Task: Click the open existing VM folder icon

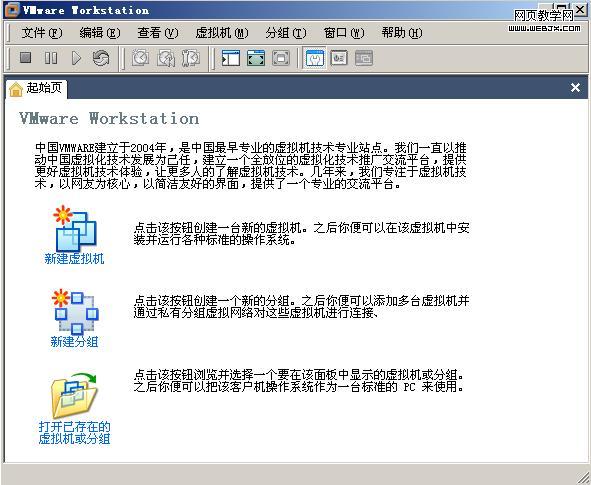Action: pyautogui.click(x=74, y=395)
